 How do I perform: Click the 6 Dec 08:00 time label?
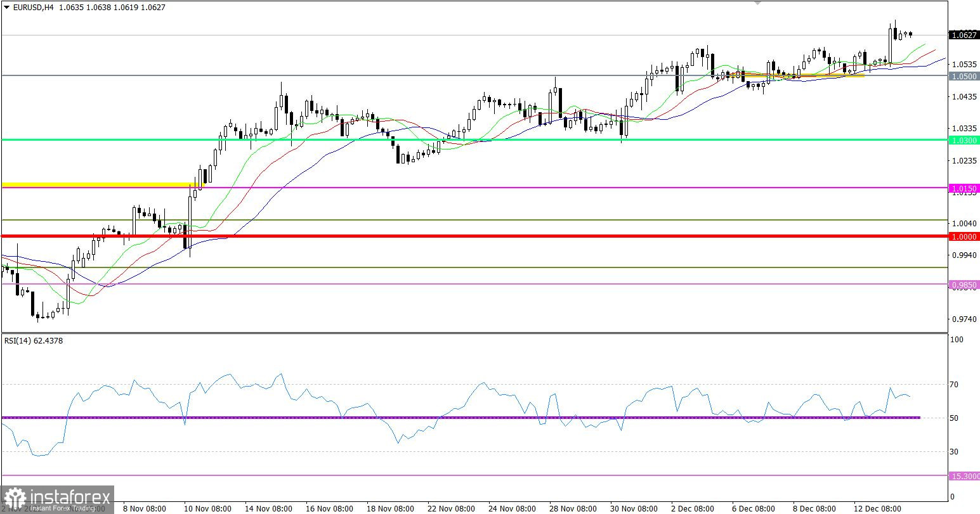point(753,508)
